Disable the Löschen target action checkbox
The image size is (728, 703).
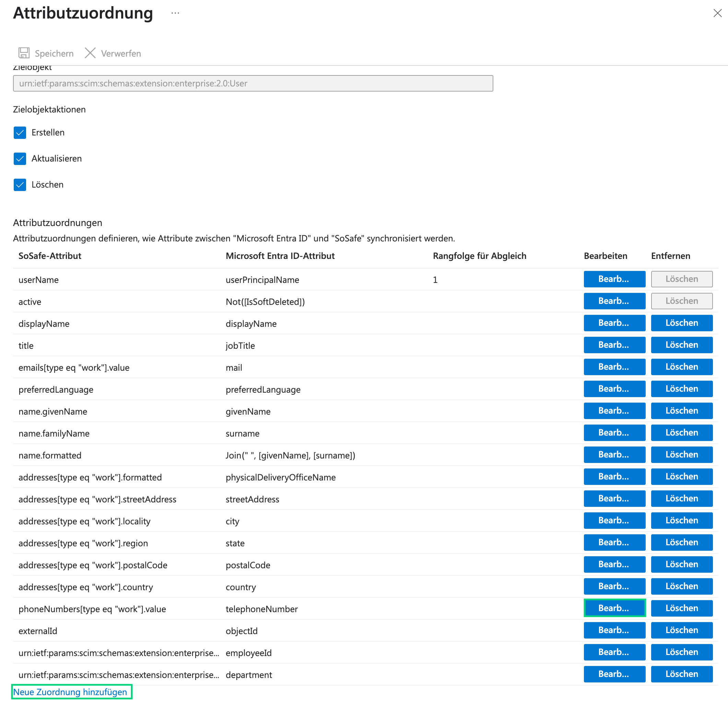tap(20, 184)
